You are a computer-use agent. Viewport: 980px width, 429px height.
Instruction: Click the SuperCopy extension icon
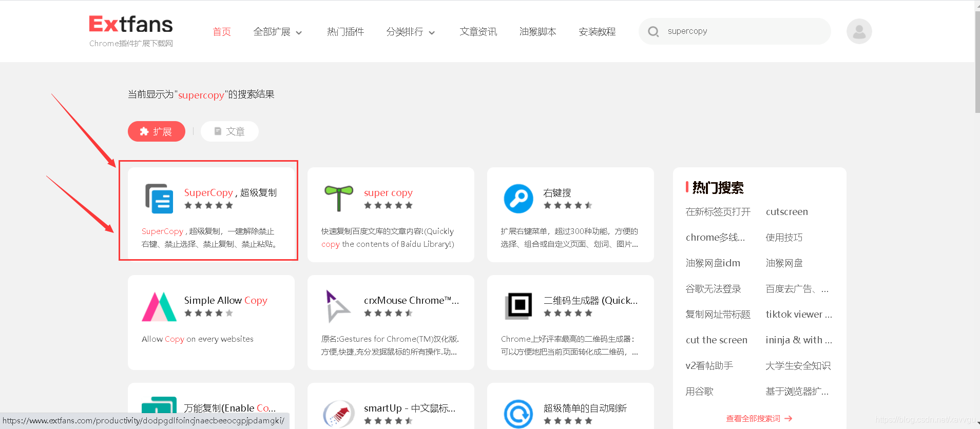tap(159, 199)
